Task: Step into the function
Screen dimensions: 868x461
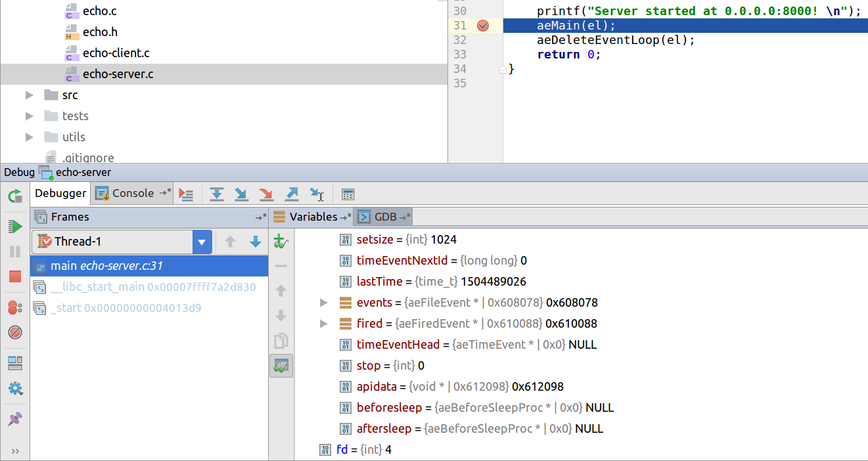Action: [x=242, y=194]
